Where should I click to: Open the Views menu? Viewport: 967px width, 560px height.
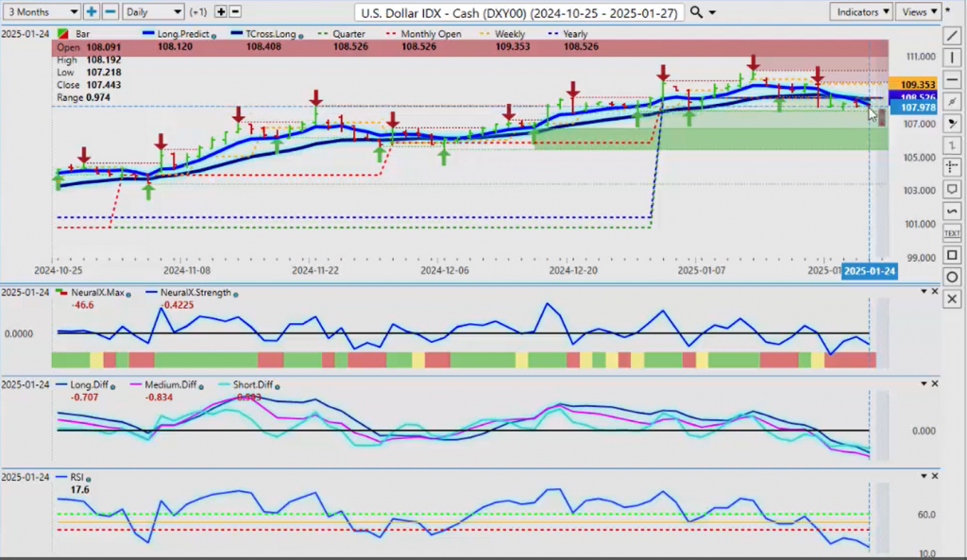[918, 11]
